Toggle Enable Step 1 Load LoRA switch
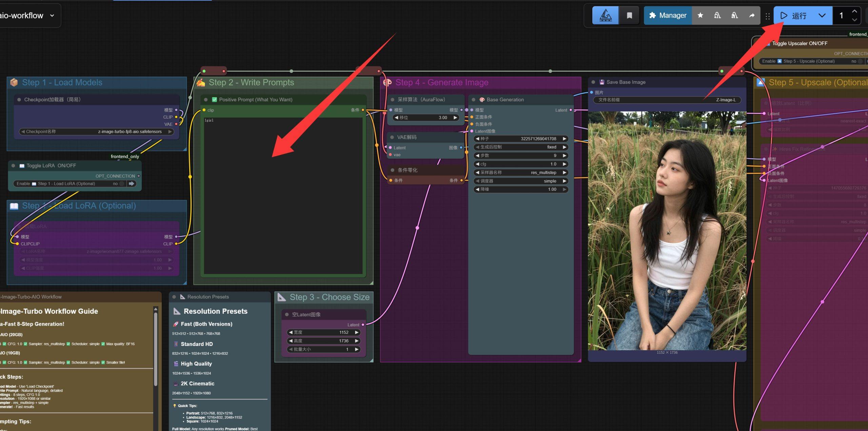Viewport: 868px width, 431px height. [x=121, y=183]
